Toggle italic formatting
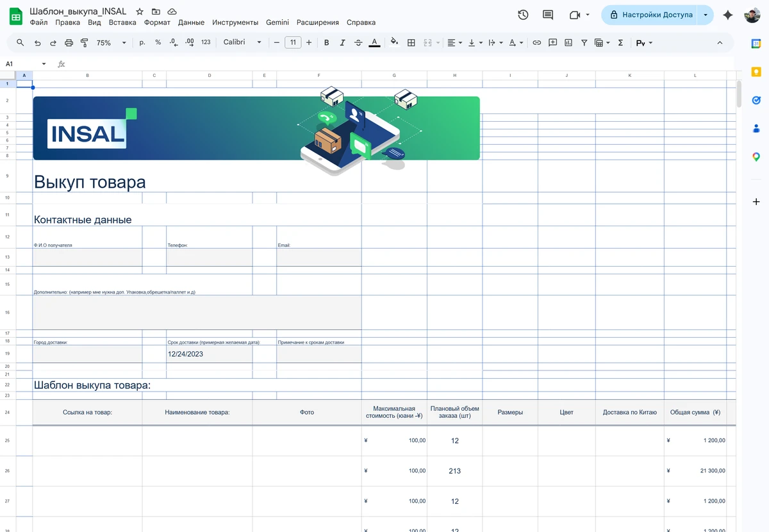 pos(342,43)
